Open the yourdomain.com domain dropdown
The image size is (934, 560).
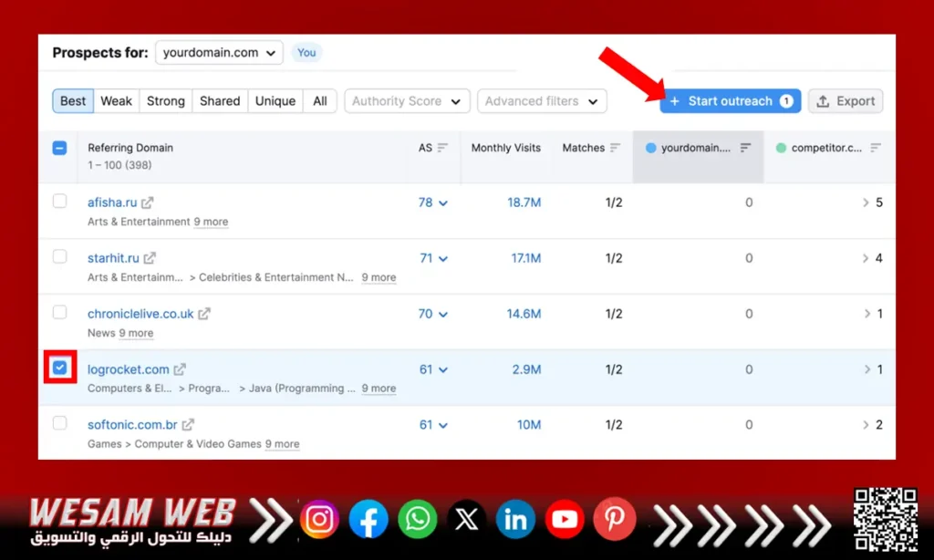[219, 53]
